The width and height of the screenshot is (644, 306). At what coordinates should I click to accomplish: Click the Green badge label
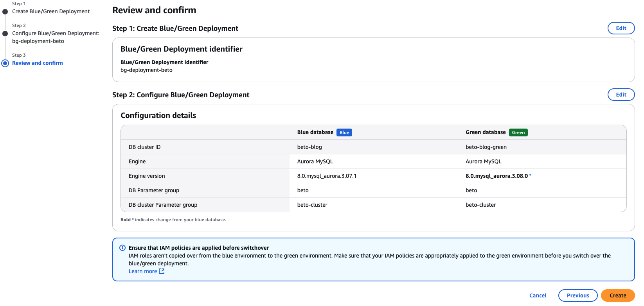click(518, 132)
